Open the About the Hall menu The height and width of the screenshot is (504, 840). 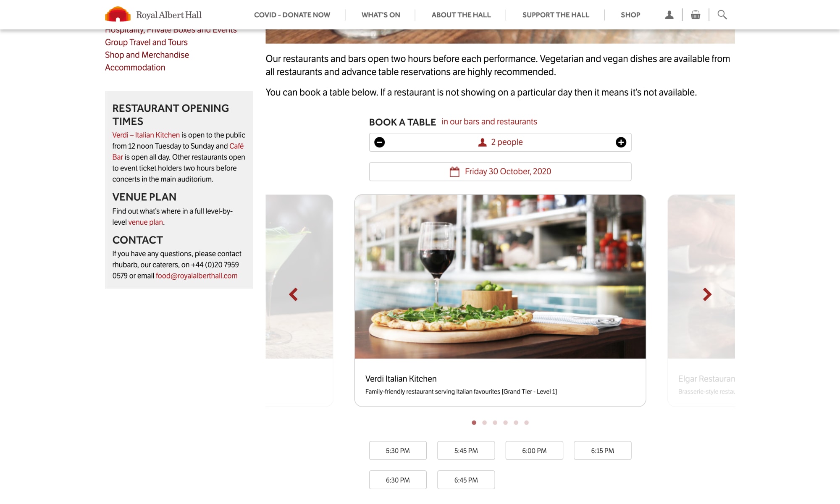click(461, 15)
